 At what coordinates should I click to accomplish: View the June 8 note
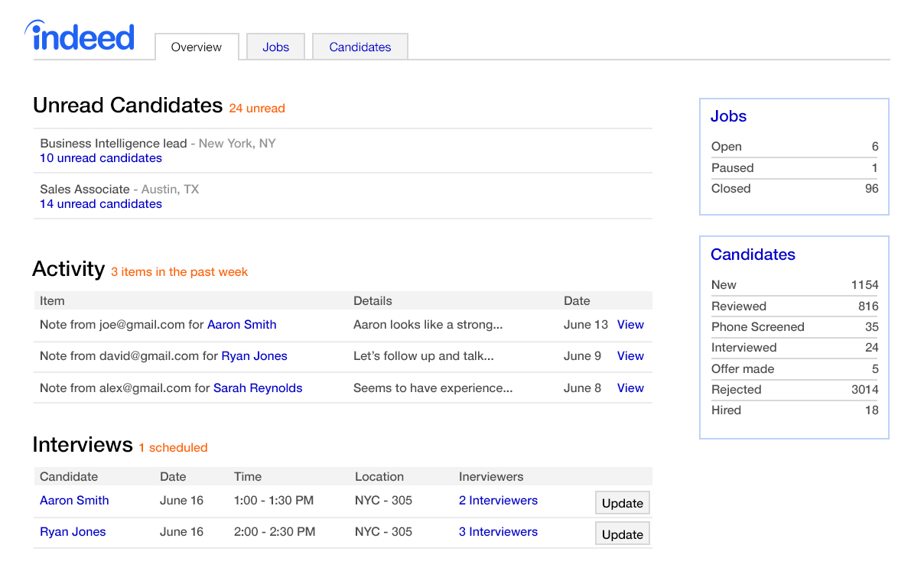coord(630,388)
